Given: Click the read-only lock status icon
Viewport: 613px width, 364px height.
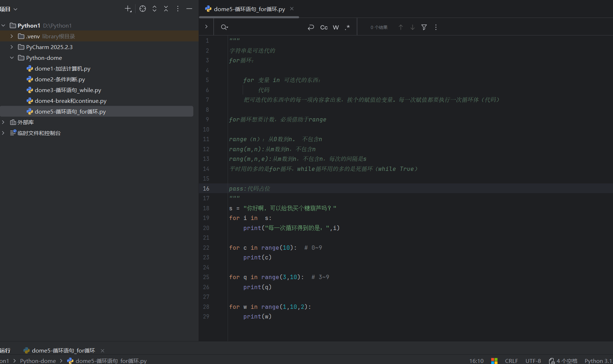Looking at the screenshot, I should (552, 361).
